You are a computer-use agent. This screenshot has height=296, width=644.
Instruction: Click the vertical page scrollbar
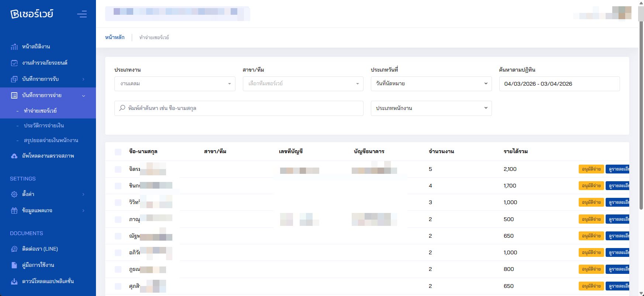641,111
